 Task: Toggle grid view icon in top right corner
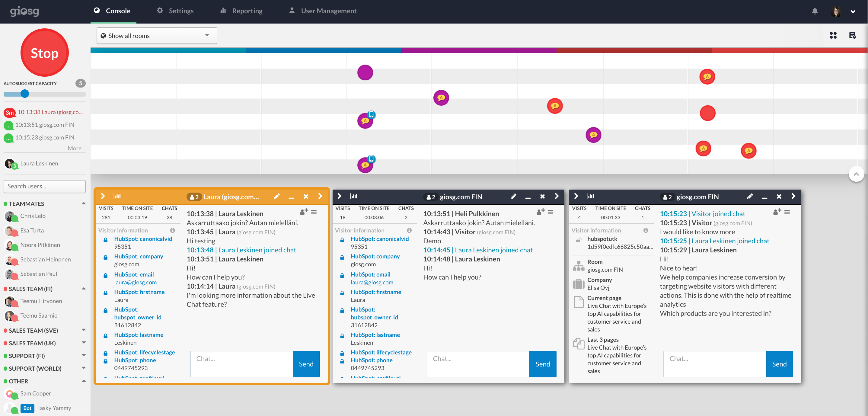833,35
